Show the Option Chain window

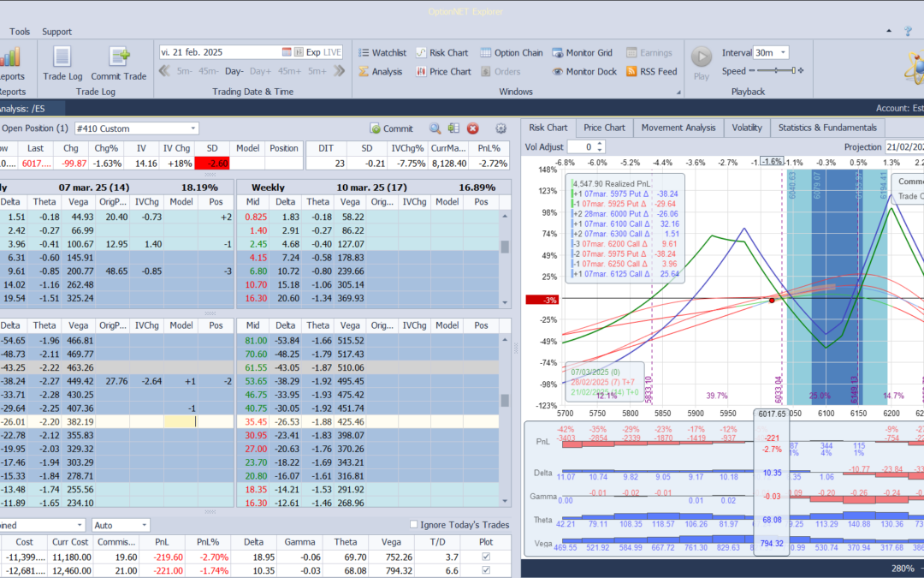[512, 52]
